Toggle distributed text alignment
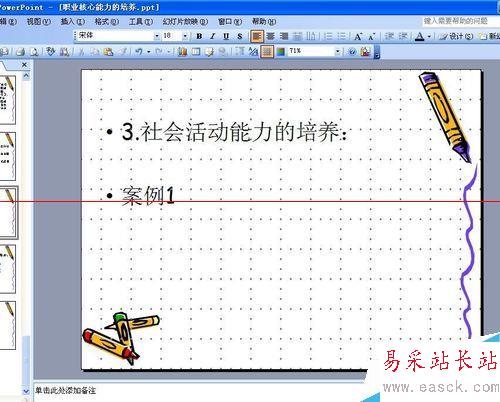Screen dimensions: 500x402 pos(297,36)
